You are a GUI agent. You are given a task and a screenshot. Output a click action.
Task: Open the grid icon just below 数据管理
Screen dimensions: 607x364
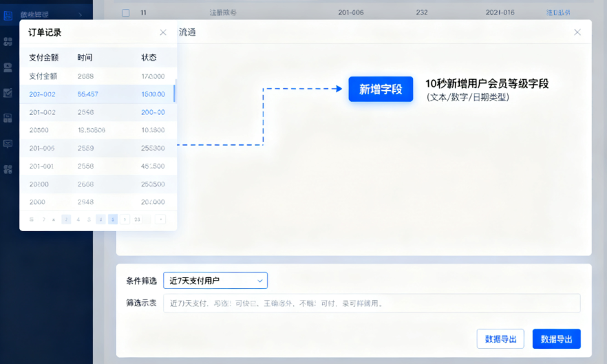[x=8, y=41]
